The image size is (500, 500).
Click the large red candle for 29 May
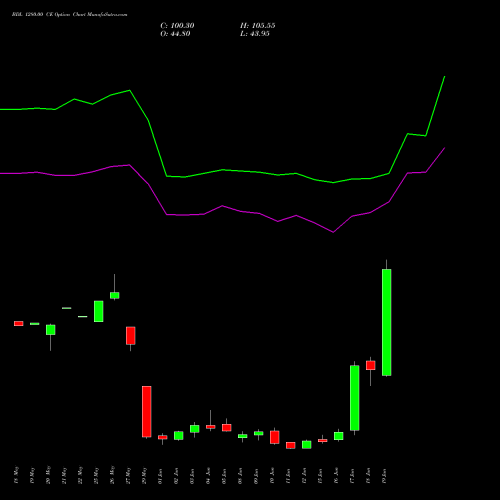pos(147,412)
